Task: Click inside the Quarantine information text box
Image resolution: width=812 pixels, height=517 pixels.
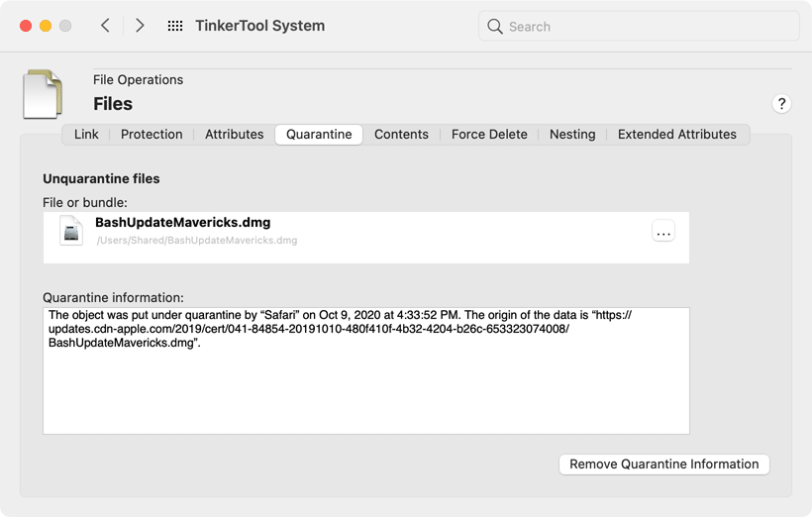Action: click(366, 371)
